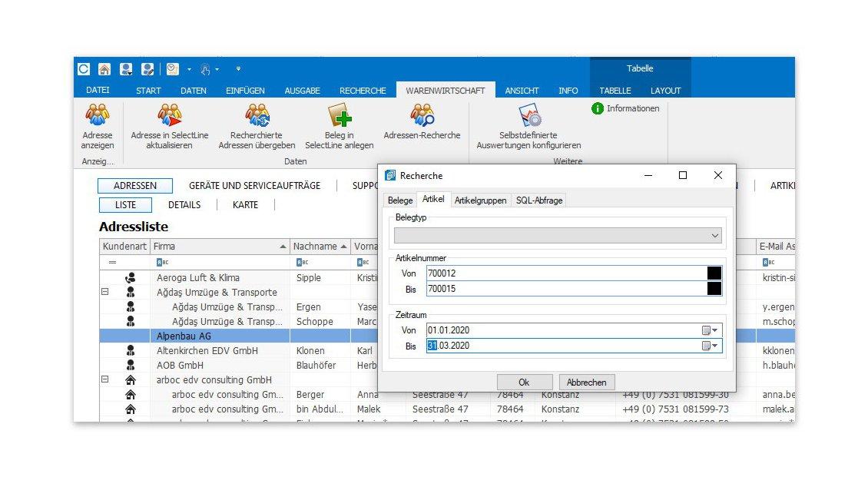Click the person-with-pencil icon in the quick access toolbar
Viewport: 868px width, 477px height.
(x=147, y=69)
